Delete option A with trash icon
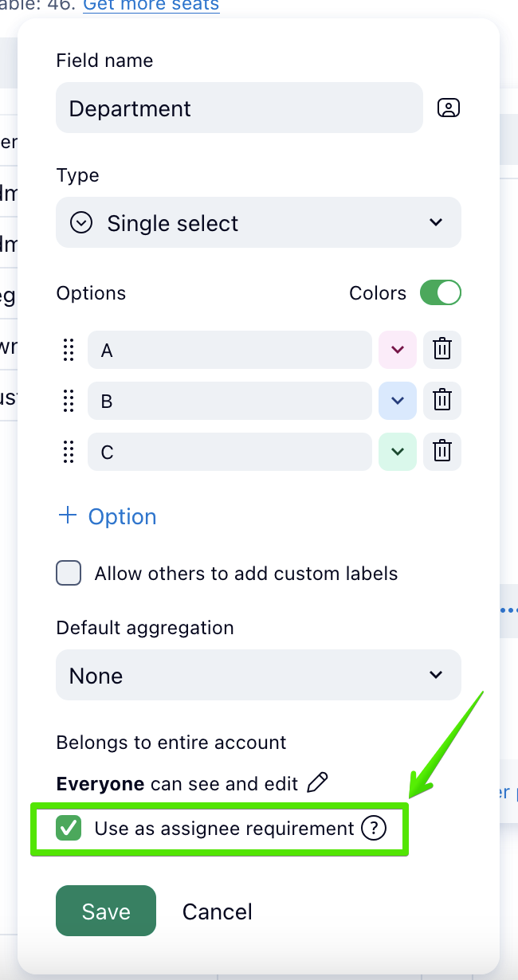 (442, 350)
